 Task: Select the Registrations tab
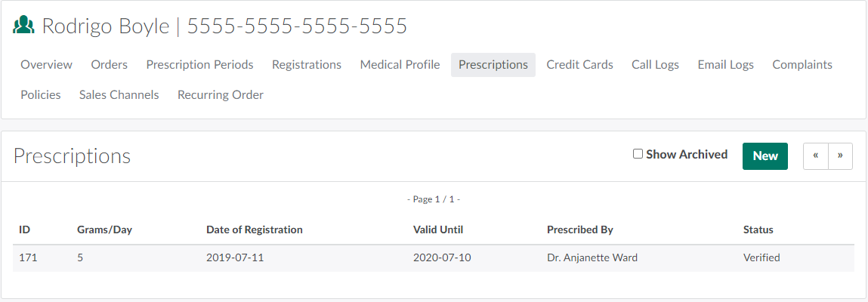[x=307, y=65]
